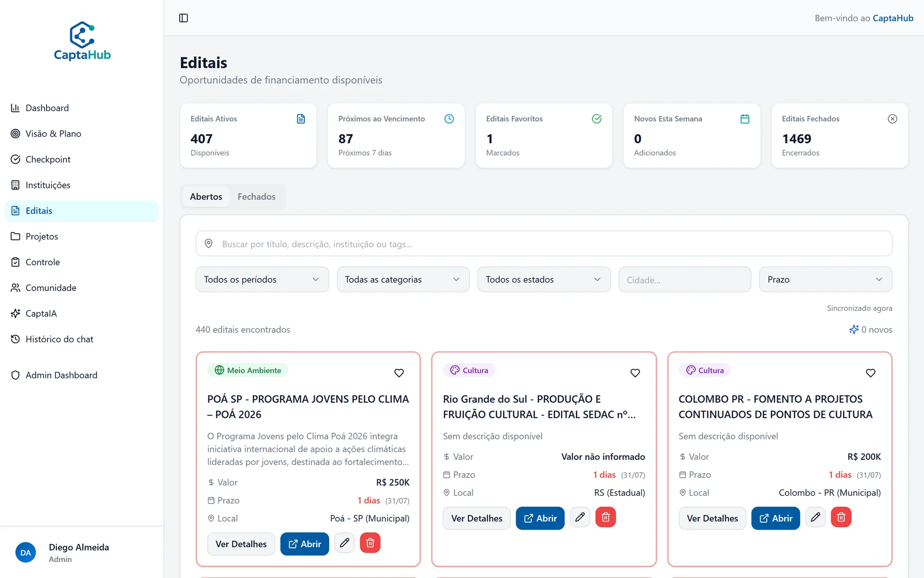Switch to the Fechados tab
Screen dimensions: 924x578
tap(257, 197)
